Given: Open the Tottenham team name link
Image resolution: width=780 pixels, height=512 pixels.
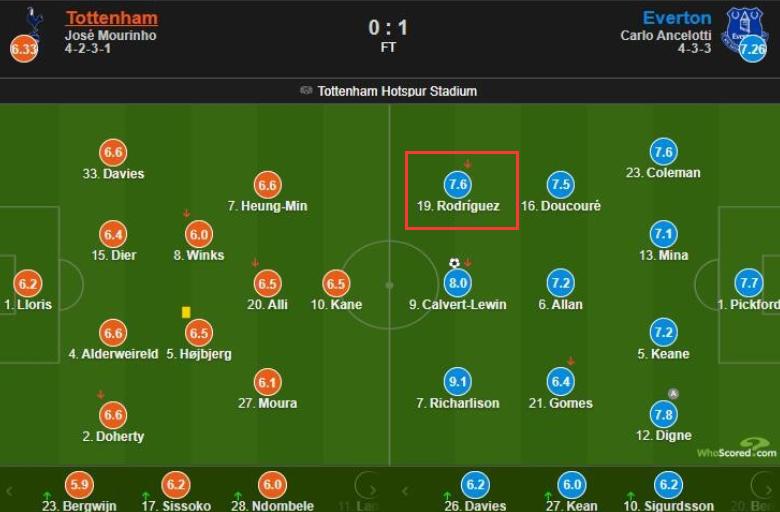Looking at the screenshot, I should tap(111, 18).
